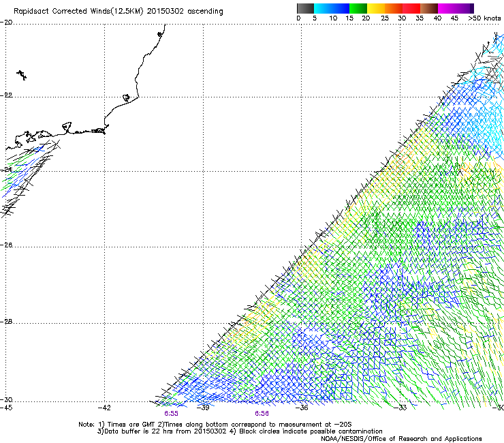Click the yellow 20-25 knots color swatch
Screen dimensions: 504x443
[x=376, y=8]
